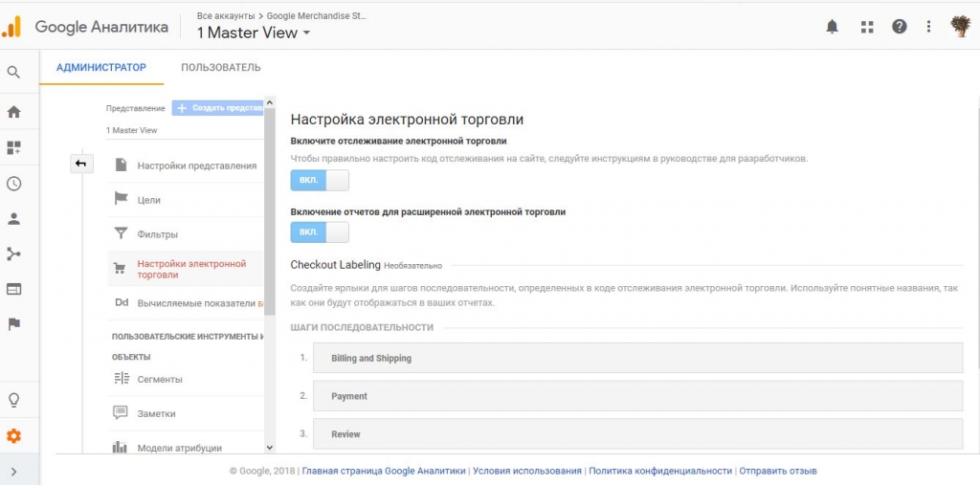
Task: Click Dd icon for Вычисляемые показатели
Action: click(122, 302)
